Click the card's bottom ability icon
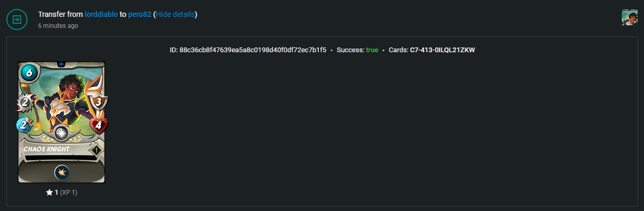 pyautogui.click(x=62, y=172)
